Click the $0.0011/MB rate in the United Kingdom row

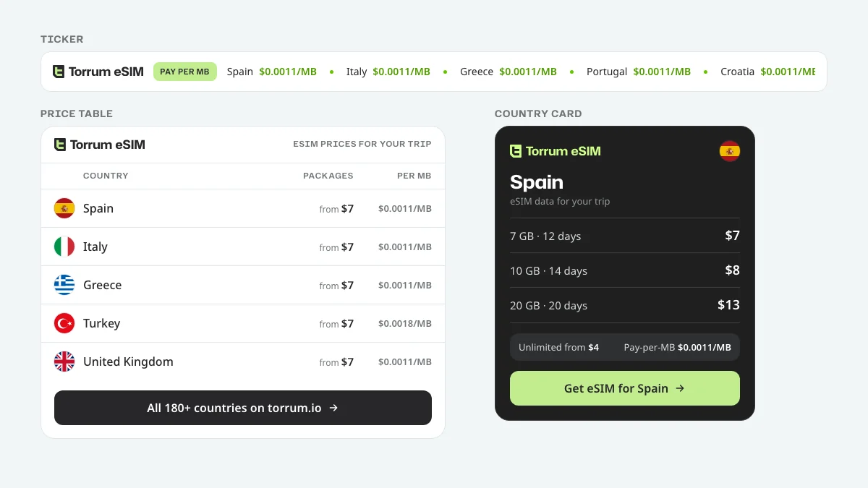pyautogui.click(x=405, y=362)
